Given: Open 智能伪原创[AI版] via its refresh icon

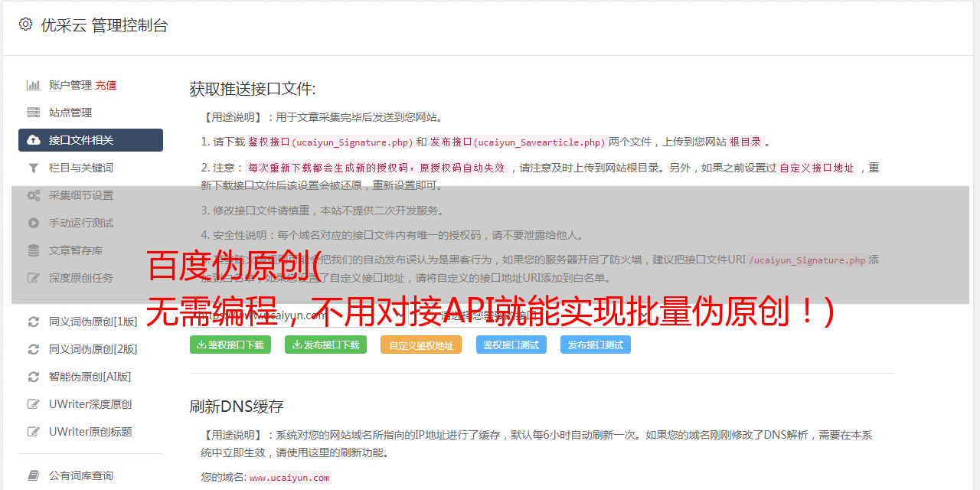Looking at the screenshot, I should coord(34,377).
